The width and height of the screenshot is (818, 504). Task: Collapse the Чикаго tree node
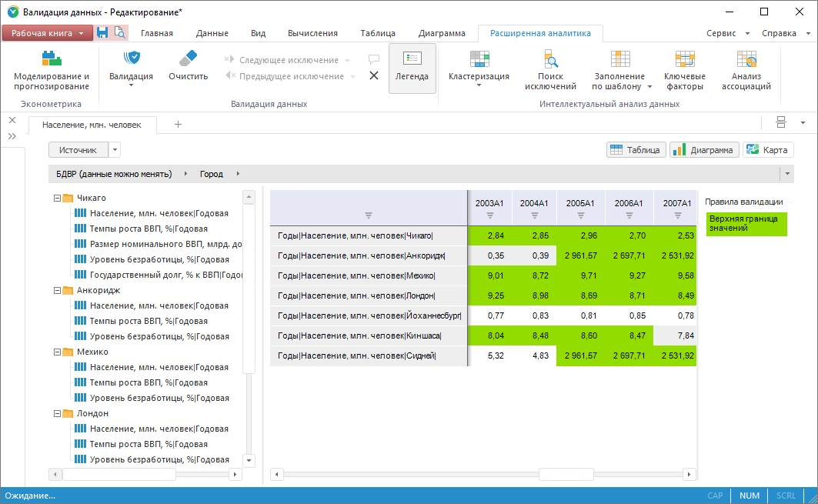(x=57, y=198)
